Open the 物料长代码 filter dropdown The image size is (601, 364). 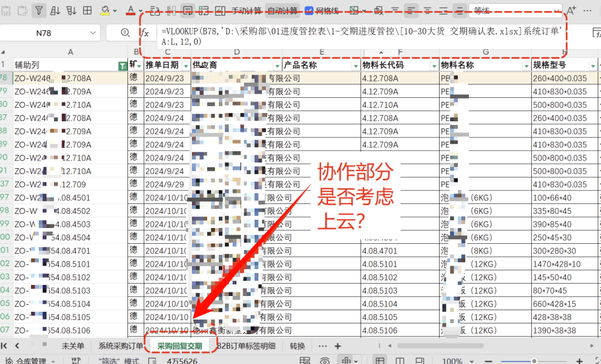point(434,66)
